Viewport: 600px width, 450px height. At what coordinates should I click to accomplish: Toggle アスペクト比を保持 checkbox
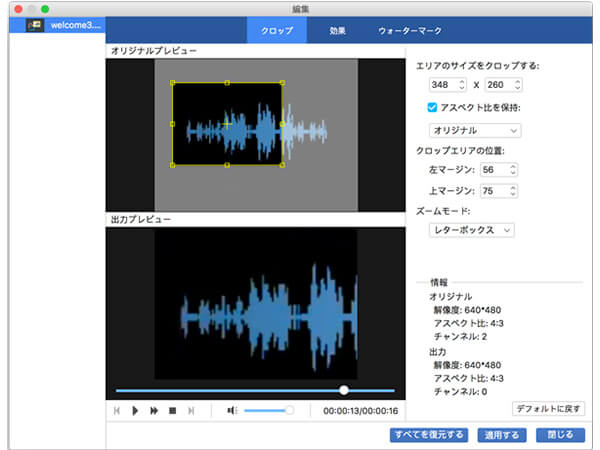tap(432, 108)
